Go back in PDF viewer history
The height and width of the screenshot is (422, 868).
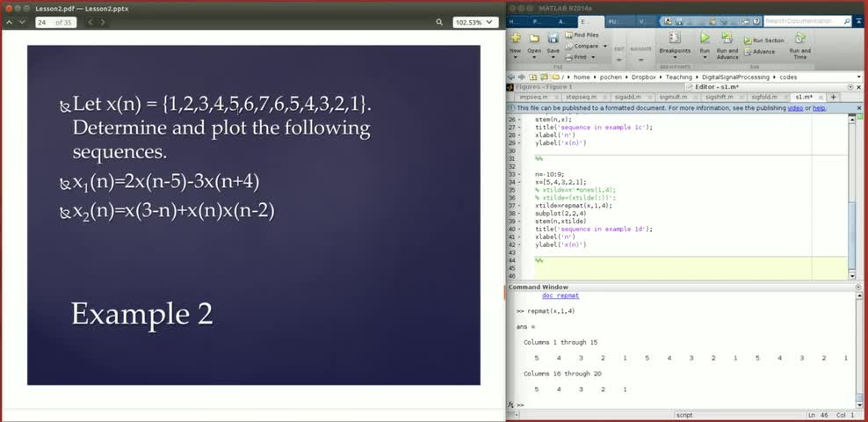coord(90,22)
